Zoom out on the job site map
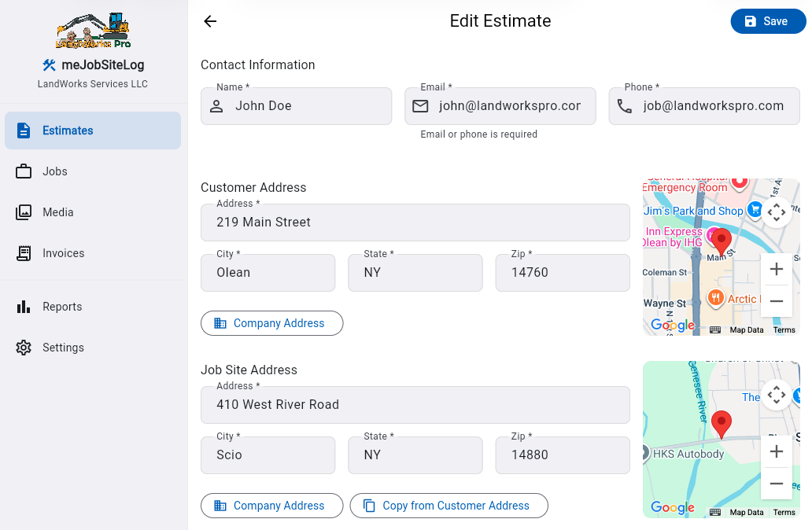The image size is (812, 530). click(x=777, y=484)
